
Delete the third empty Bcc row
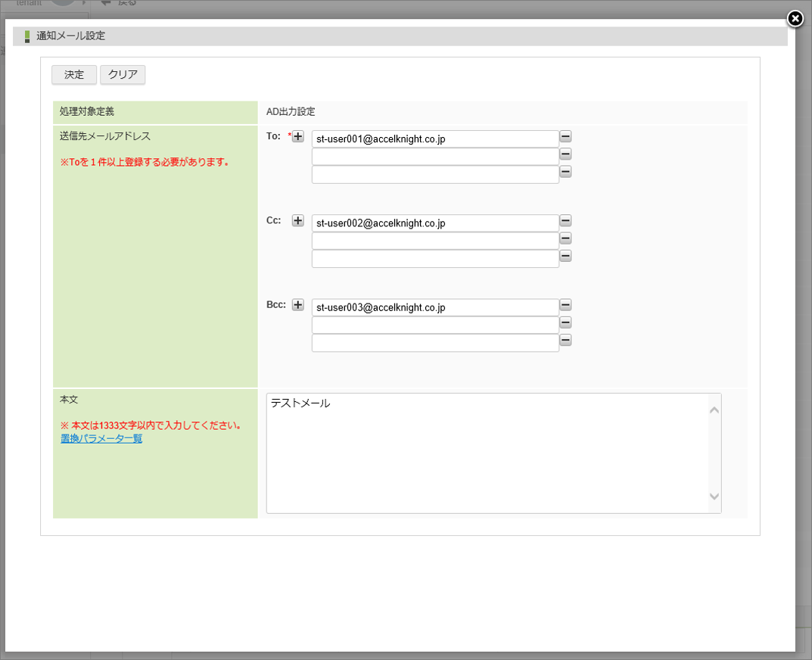tap(565, 340)
